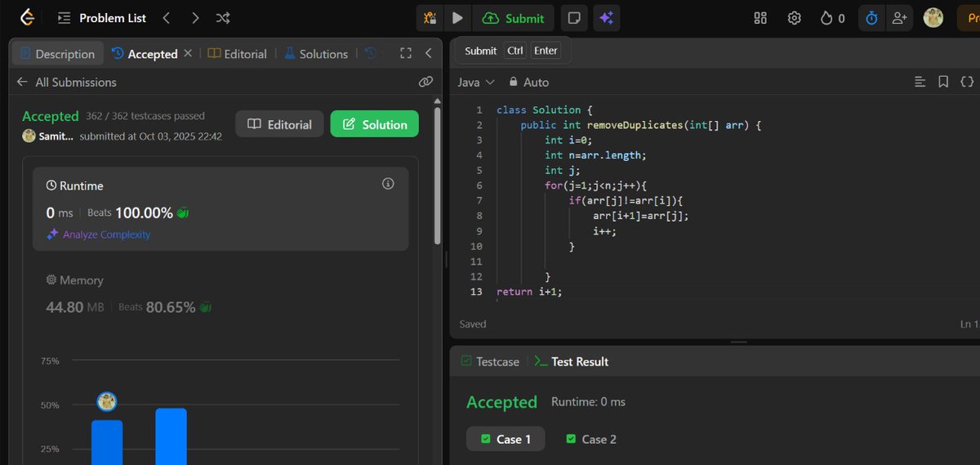
Task: Pick a random problem shuffle icon
Action: (222, 18)
